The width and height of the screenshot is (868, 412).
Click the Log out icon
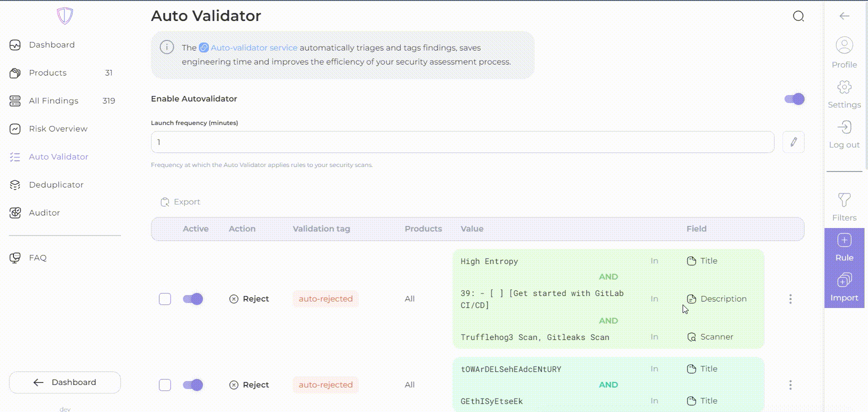point(844,127)
